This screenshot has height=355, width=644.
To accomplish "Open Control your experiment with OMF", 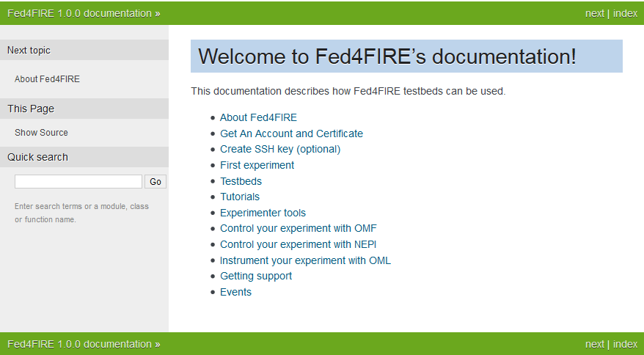I will click(x=299, y=228).
